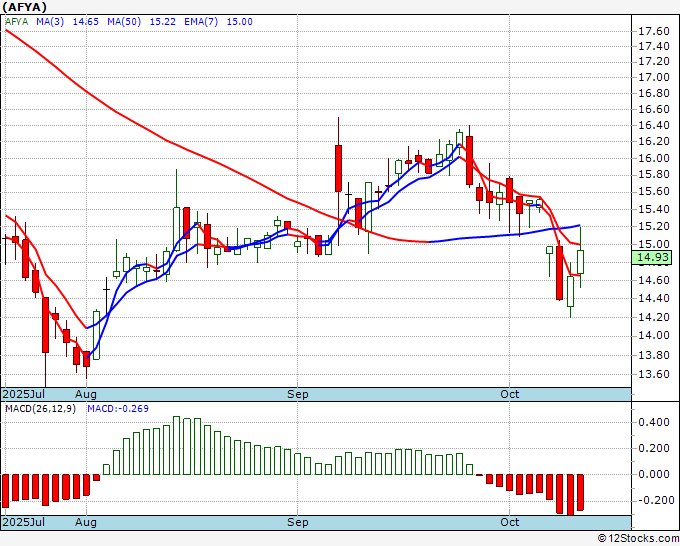The image size is (680, 546).
Task: Click the EMA(7) legend label
Action: click(x=201, y=22)
